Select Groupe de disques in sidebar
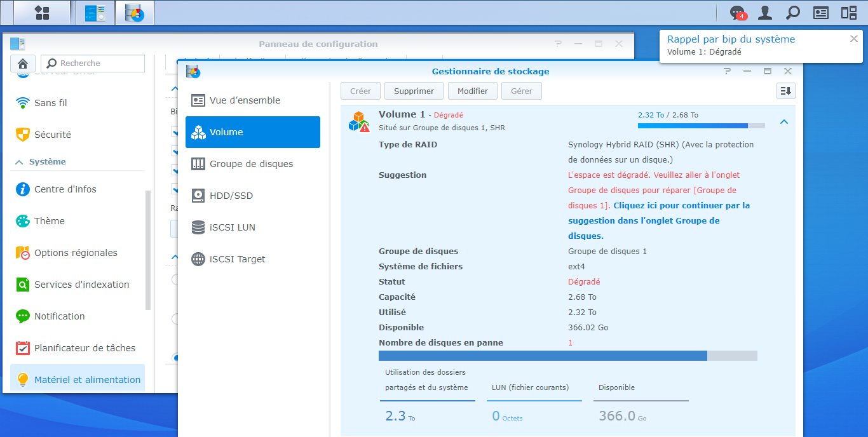868x437 pixels. pos(251,164)
